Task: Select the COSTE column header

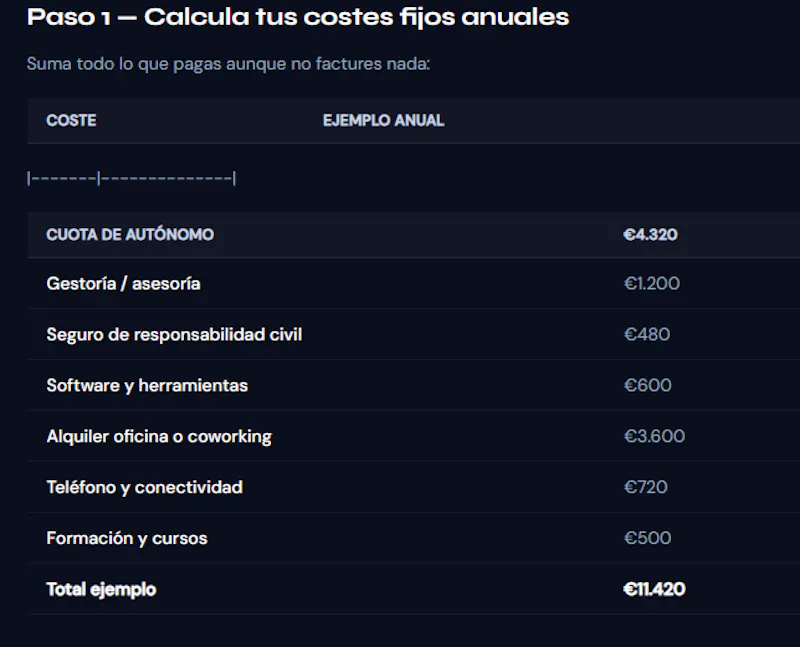Action: point(71,120)
